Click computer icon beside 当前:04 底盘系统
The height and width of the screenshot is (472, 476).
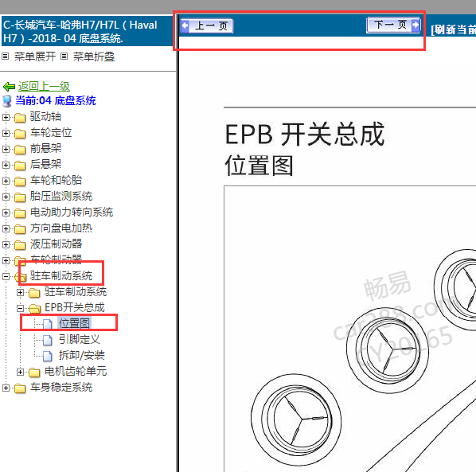click(7, 101)
